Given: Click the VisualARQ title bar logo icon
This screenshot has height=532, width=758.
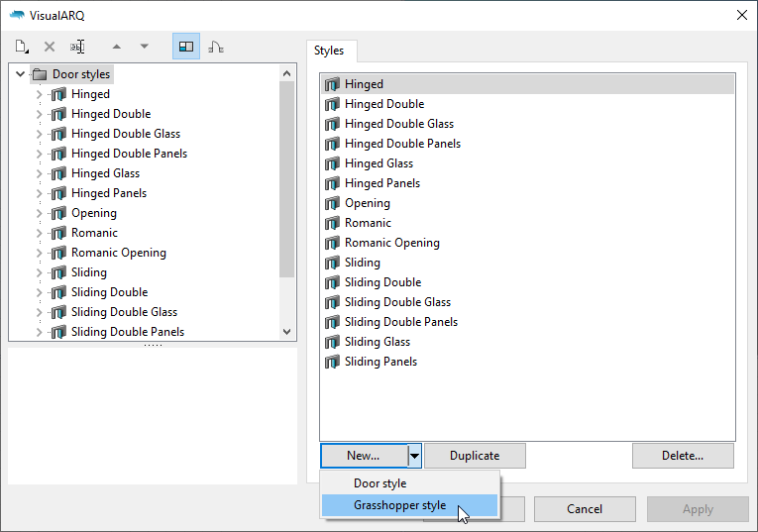Looking at the screenshot, I should 17,15.
